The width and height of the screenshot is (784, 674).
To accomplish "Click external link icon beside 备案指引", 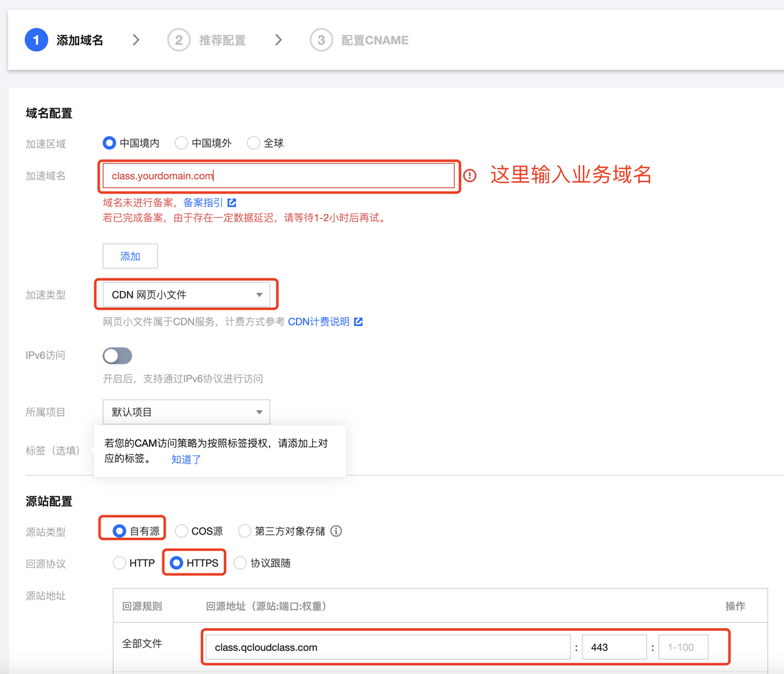I will (x=232, y=203).
